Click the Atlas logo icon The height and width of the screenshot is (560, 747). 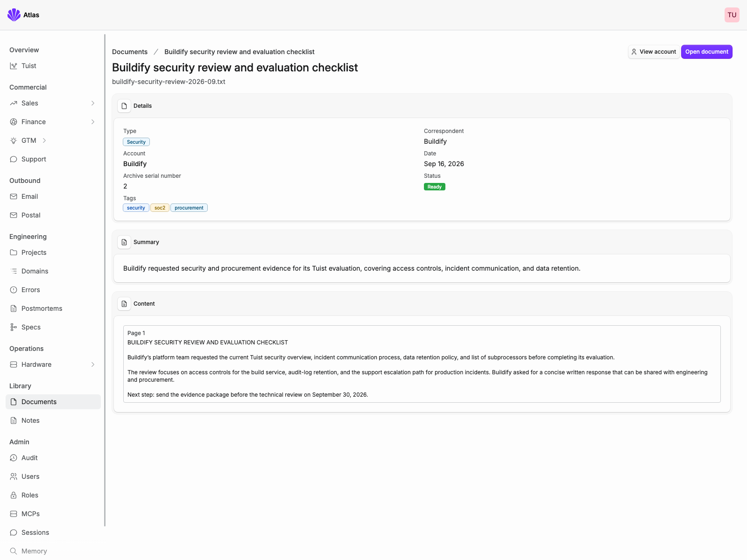coord(14,15)
